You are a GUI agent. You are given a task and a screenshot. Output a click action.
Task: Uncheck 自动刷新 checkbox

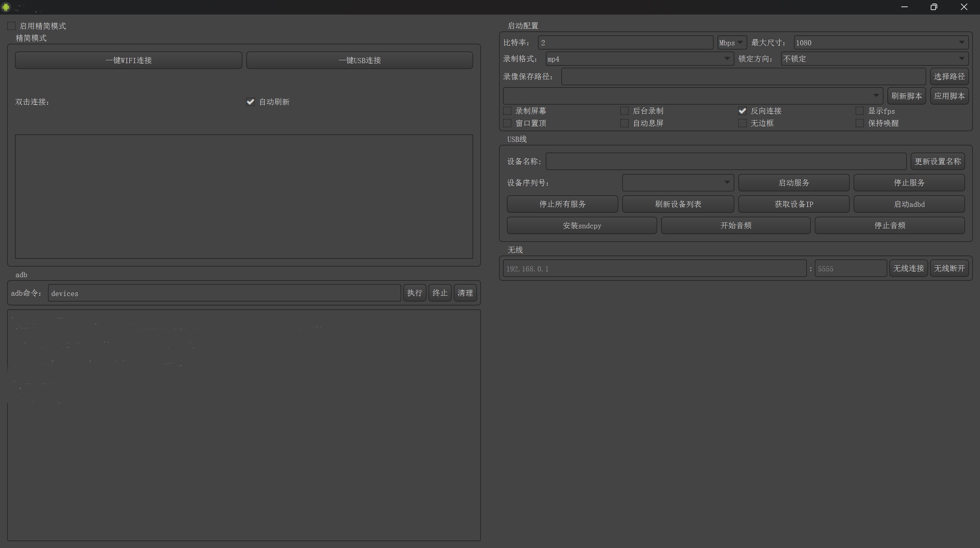coord(250,102)
